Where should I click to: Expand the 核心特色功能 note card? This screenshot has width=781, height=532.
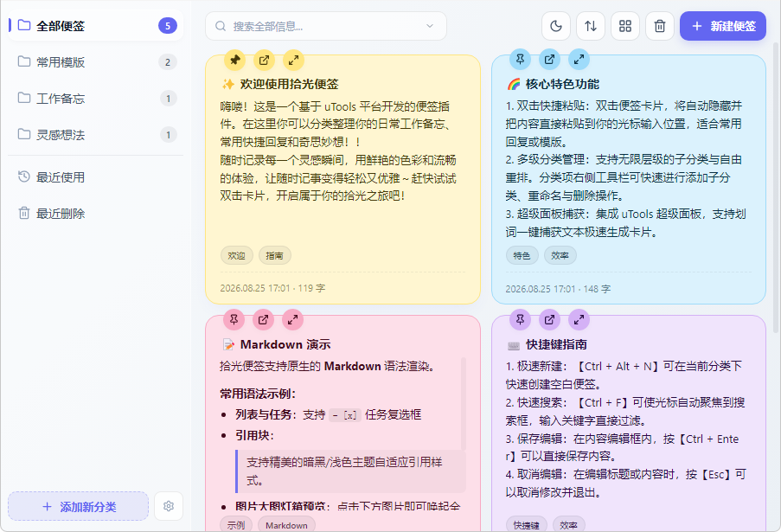(x=579, y=60)
